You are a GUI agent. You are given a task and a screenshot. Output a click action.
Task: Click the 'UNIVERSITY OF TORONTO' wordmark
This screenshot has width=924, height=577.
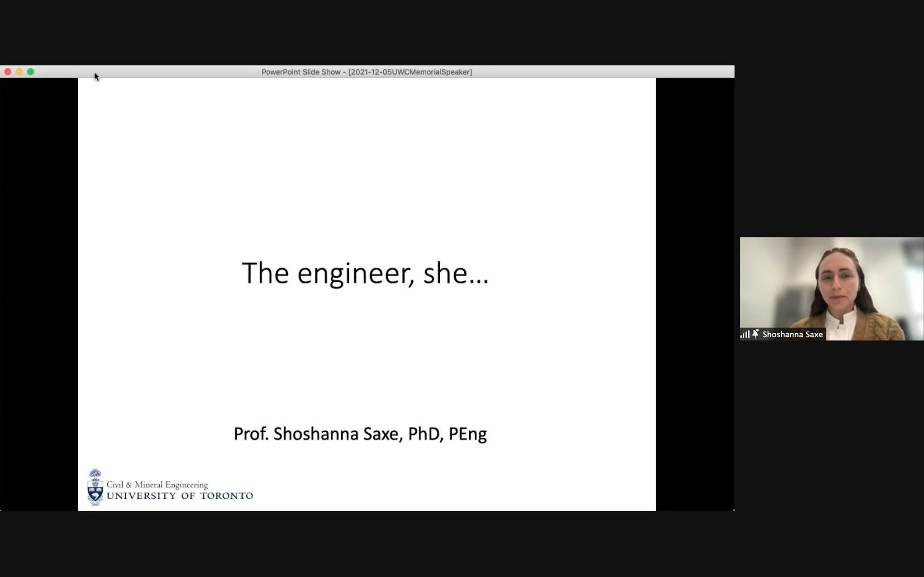click(x=180, y=496)
